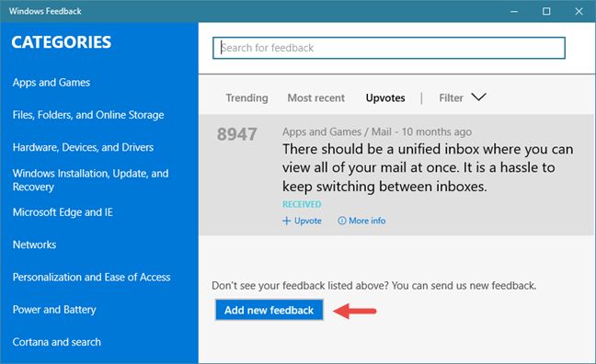Switch to the Trending tab
Screen dimensions: 596x364
(x=247, y=98)
